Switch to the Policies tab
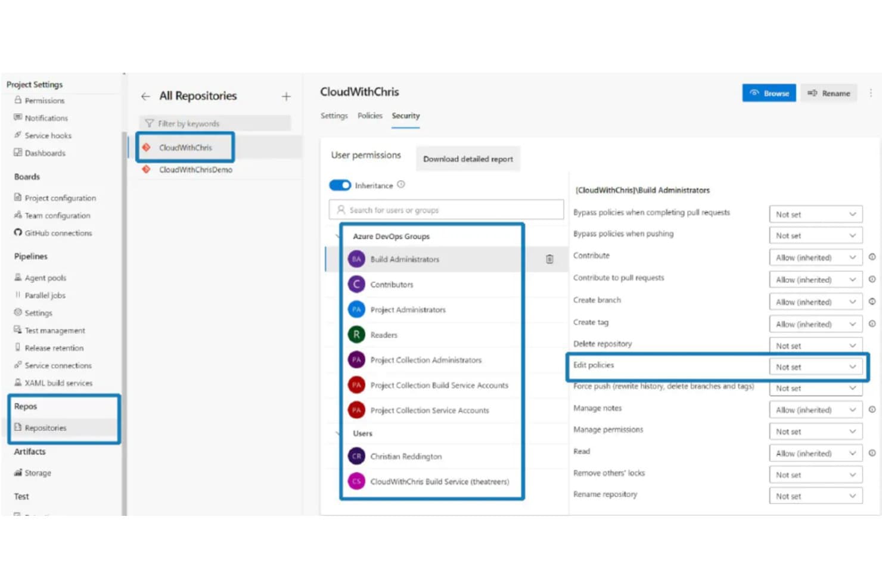 (x=369, y=116)
